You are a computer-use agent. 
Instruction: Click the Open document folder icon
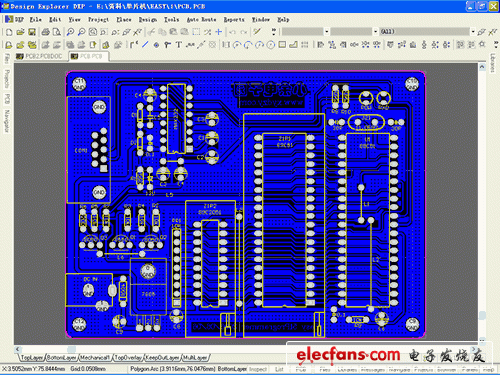click(x=20, y=32)
